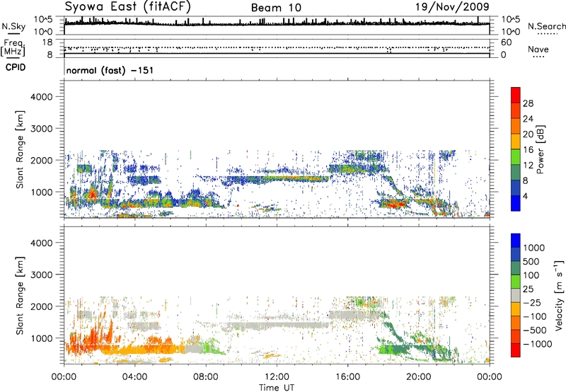Select the topmost blue segment of Velocity colorbar

[516, 241]
